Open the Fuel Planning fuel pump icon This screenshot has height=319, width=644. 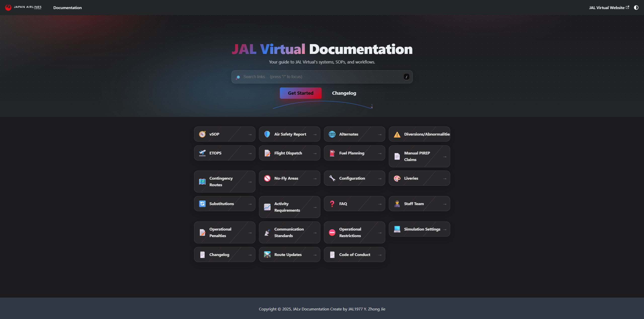pyautogui.click(x=332, y=153)
